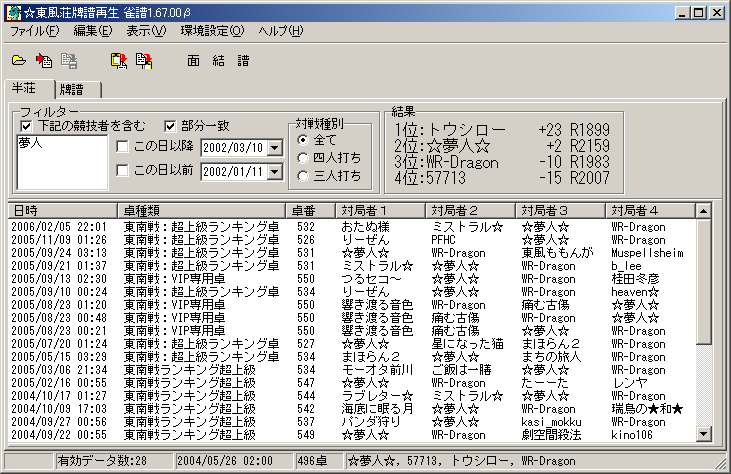Click the 結 toolbar button

[219, 60]
